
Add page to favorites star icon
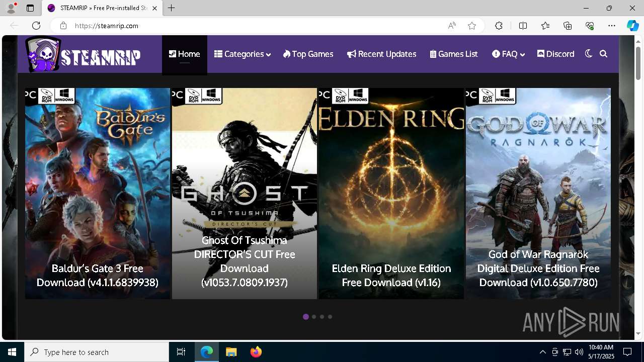[x=472, y=26]
